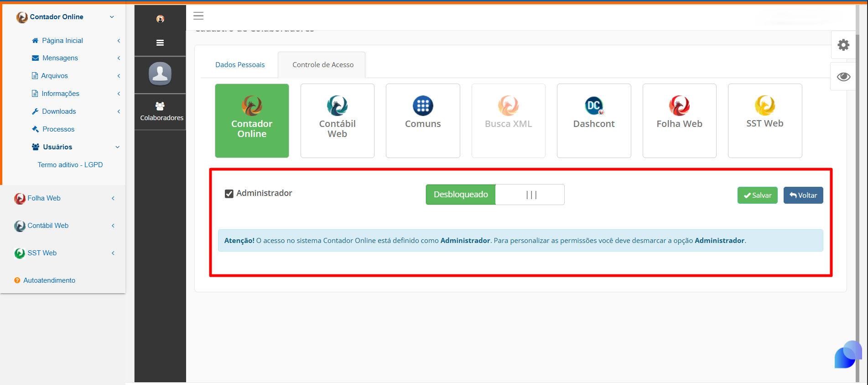868x385 pixels.
Task: Click the SST Web green sidebar icon
Action: (x=20, y=253)
